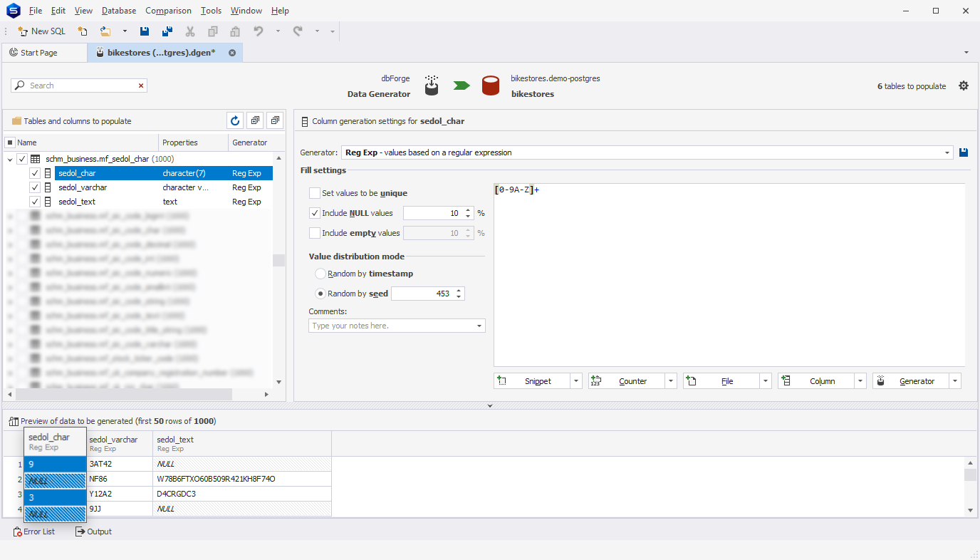The height and width of the screenshot is (560, 980).
Task: Uncheck the sedol_text column checkbox
Action: click(34, 202)
